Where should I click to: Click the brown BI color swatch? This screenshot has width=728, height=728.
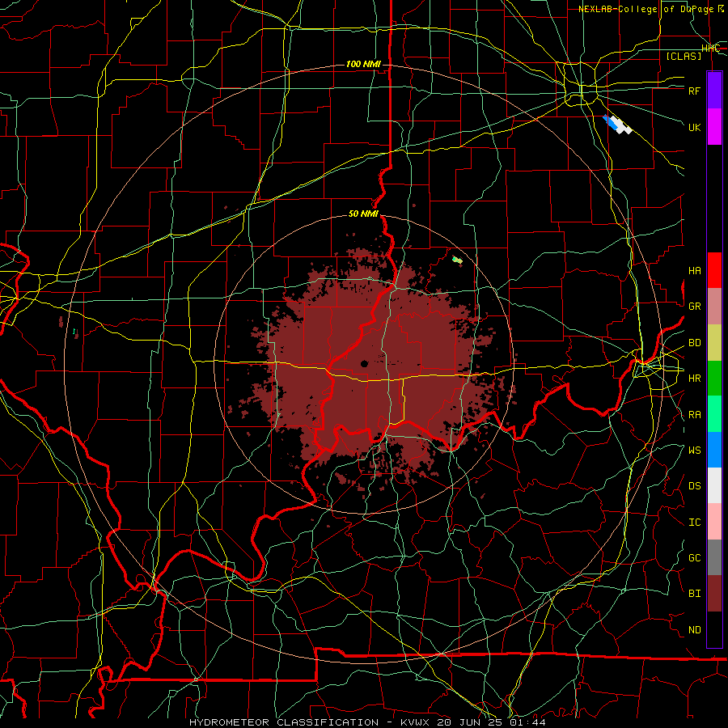[x=714, y=594]
